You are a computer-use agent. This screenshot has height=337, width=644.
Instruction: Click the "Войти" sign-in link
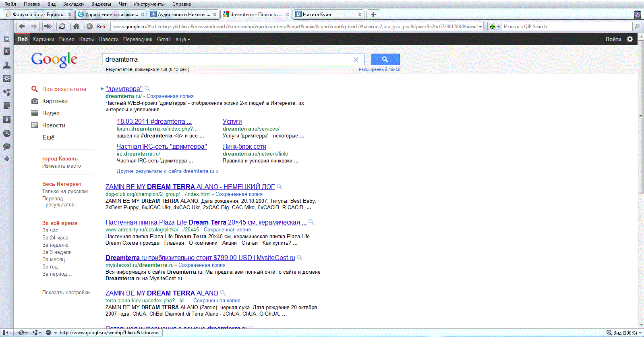613,40
